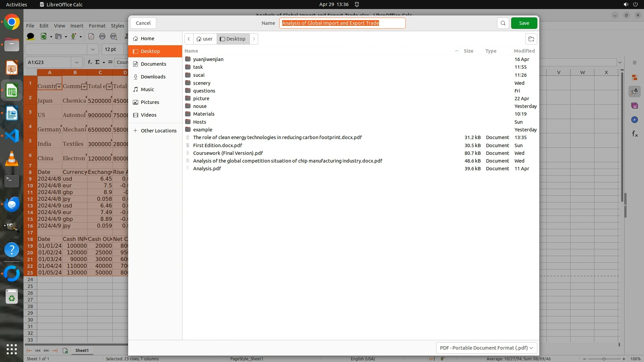Click the Print toolbar icon
This screenshot has height=362, width=644.
(102, 37)
